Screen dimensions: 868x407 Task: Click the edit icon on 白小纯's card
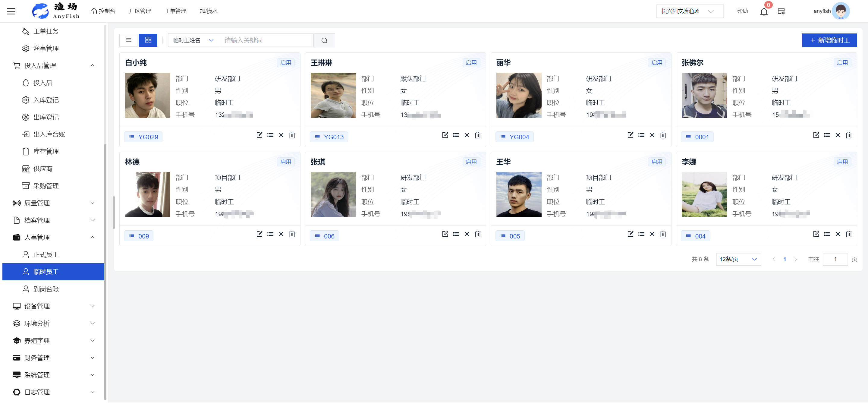tap(259, 135)
